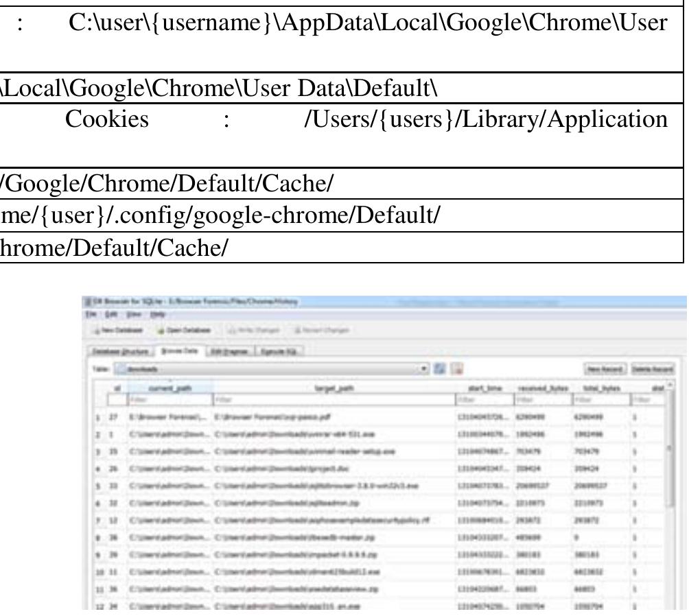Open the Edit menu in DB Browser
689x616 pixels.
tap(111, 314)
